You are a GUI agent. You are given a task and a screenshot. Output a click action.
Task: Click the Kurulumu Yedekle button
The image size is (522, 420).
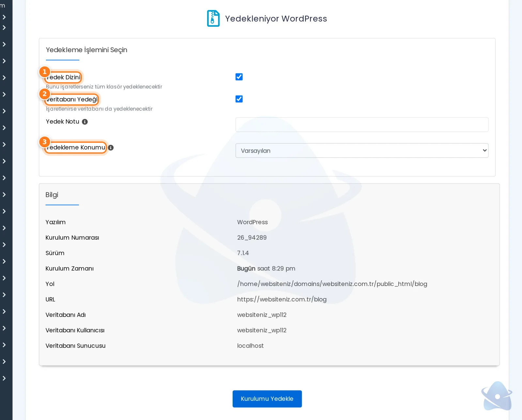(x=267, y=399)
